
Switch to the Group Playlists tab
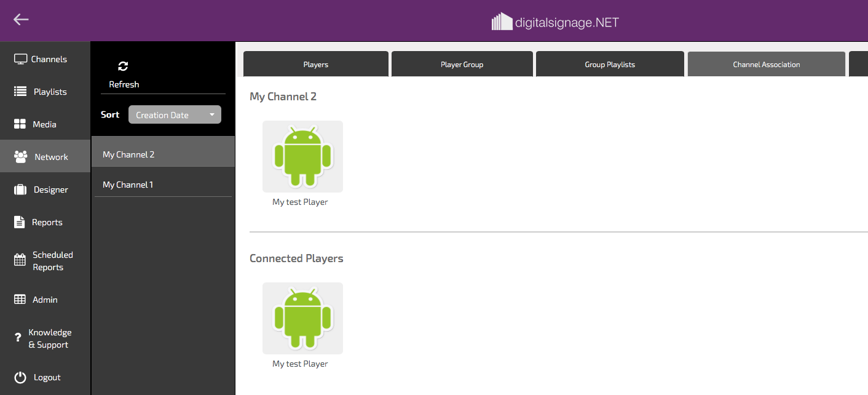[610, 64]
